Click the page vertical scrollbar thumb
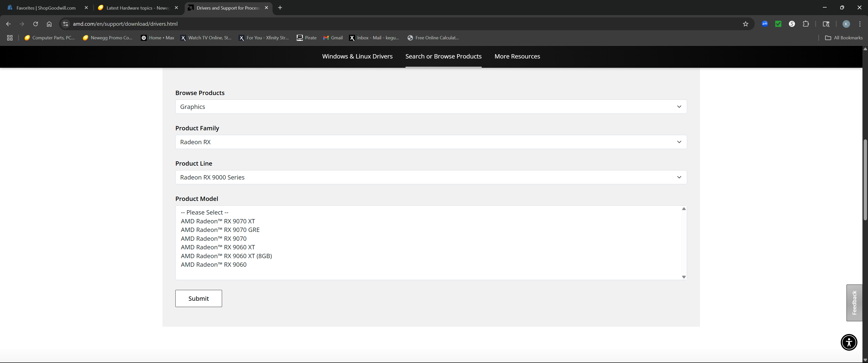 pyautogui.click(x=865, y=179)
